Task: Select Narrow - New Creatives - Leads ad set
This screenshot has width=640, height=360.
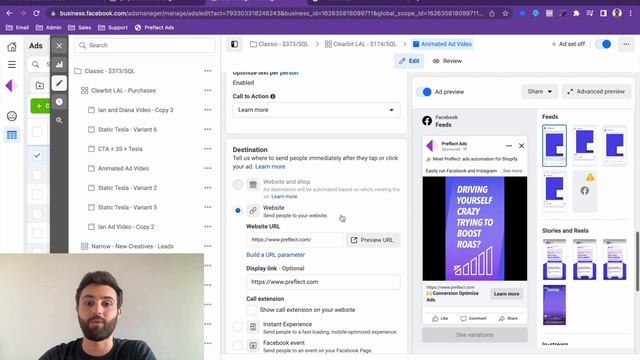Action: coord(132,247)
